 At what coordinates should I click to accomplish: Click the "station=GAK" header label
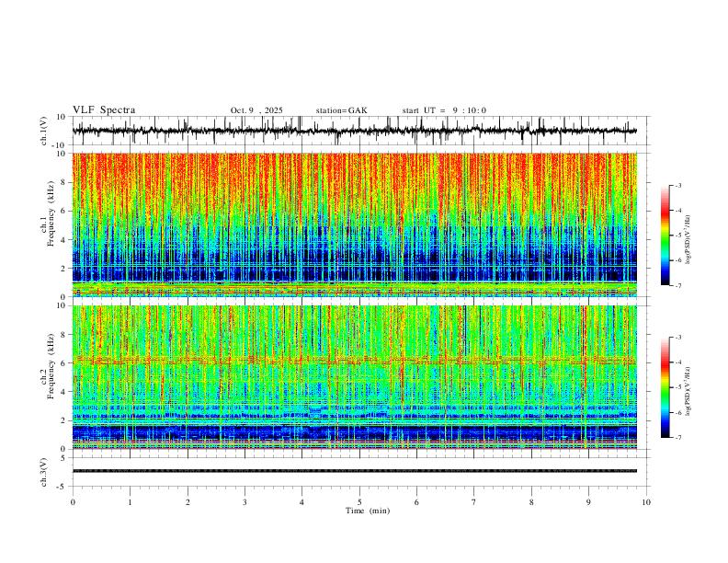click(341, 110)
